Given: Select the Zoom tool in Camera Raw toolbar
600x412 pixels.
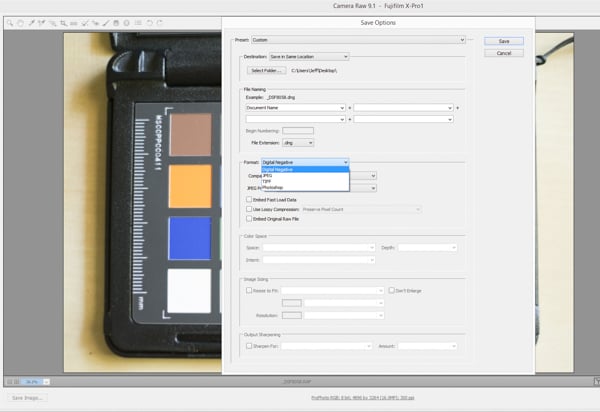Looking at the screenshot, I should pos(10,23).
